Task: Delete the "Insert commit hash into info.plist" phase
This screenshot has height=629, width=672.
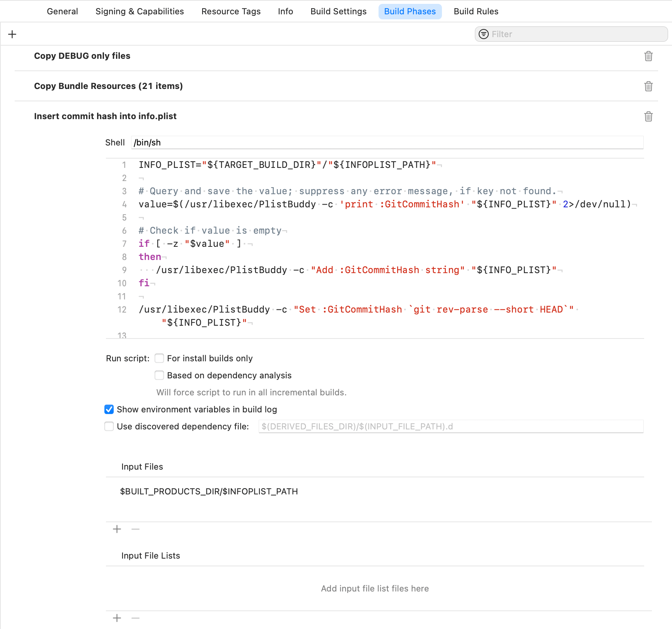Action: click(648, 116)
